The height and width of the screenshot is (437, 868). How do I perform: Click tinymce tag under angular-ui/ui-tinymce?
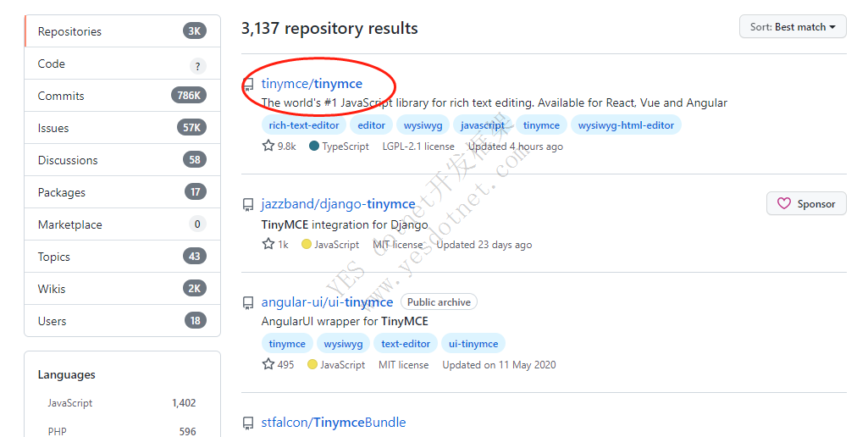pos(287,343)
